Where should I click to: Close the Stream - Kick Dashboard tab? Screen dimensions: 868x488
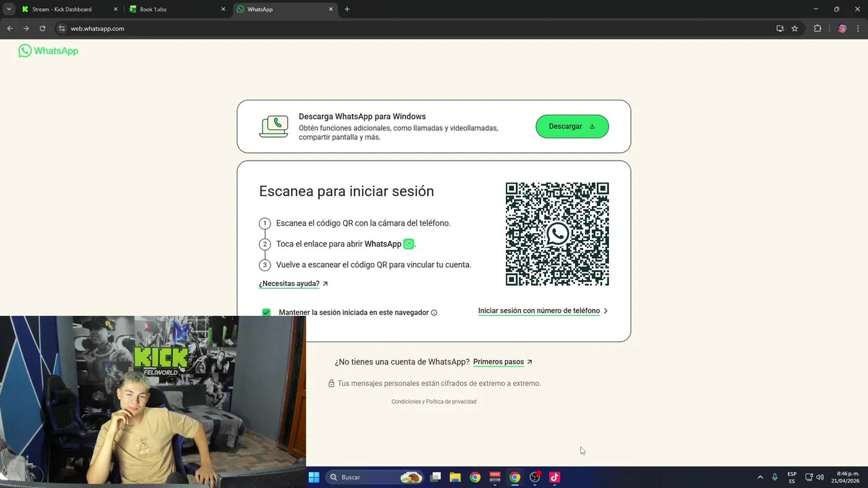pyautogui.click(x=115, y=9)
